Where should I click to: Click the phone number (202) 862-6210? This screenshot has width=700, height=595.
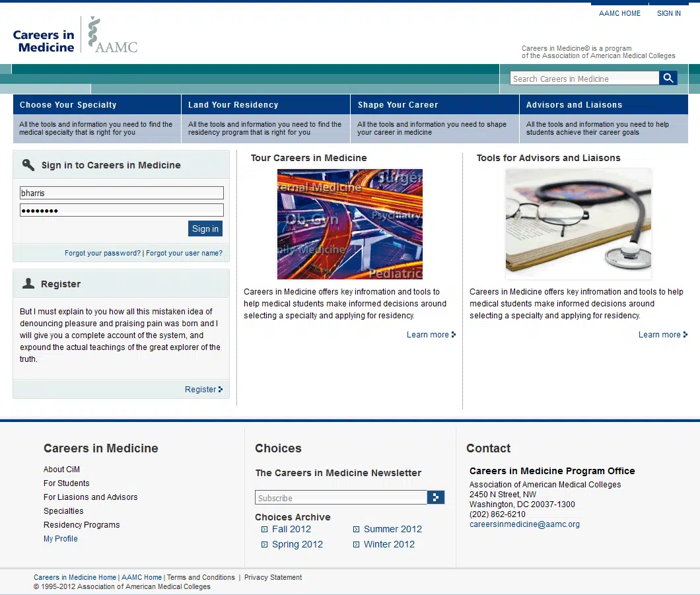pyautogui.click(x=497, y=514)
